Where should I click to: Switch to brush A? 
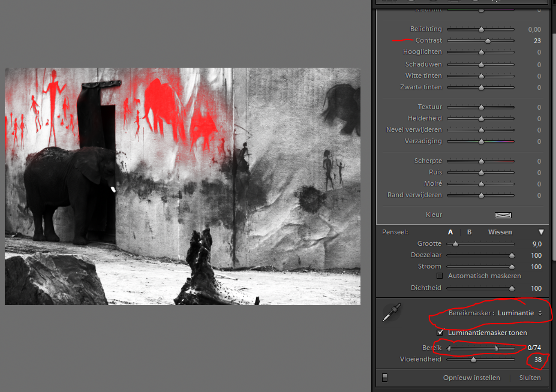pos(450,232)
